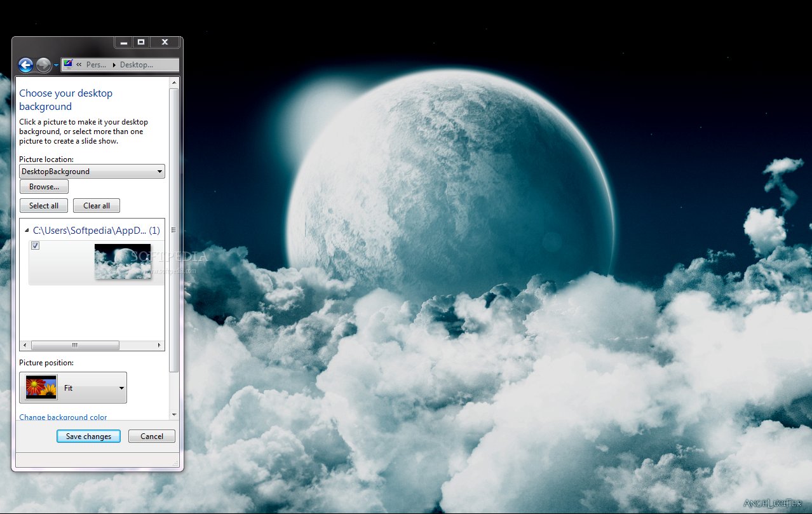Screen dimensions: 812x514
Task: Open the recent pages dropdown arrow
Action: (56, 65)
